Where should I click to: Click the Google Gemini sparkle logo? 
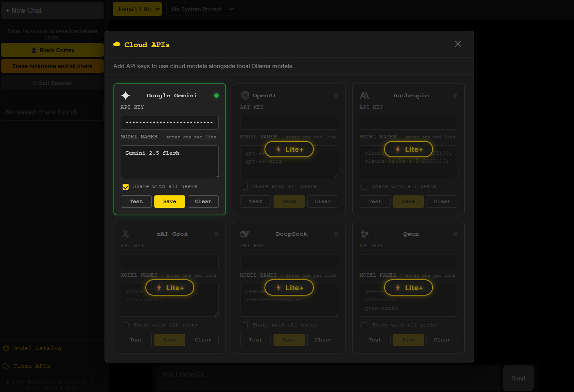[126, 96]
